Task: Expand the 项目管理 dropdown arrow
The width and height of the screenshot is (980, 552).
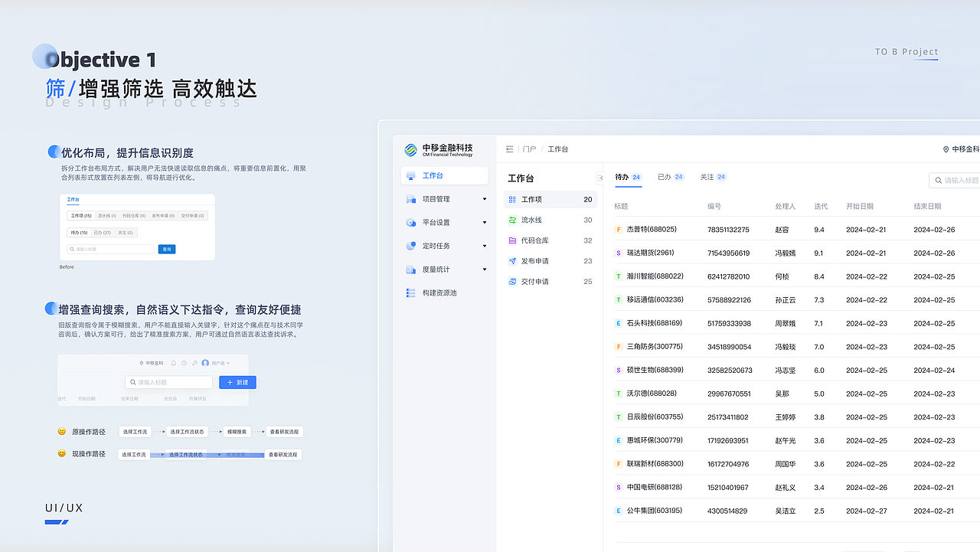Action: [485, 200]
